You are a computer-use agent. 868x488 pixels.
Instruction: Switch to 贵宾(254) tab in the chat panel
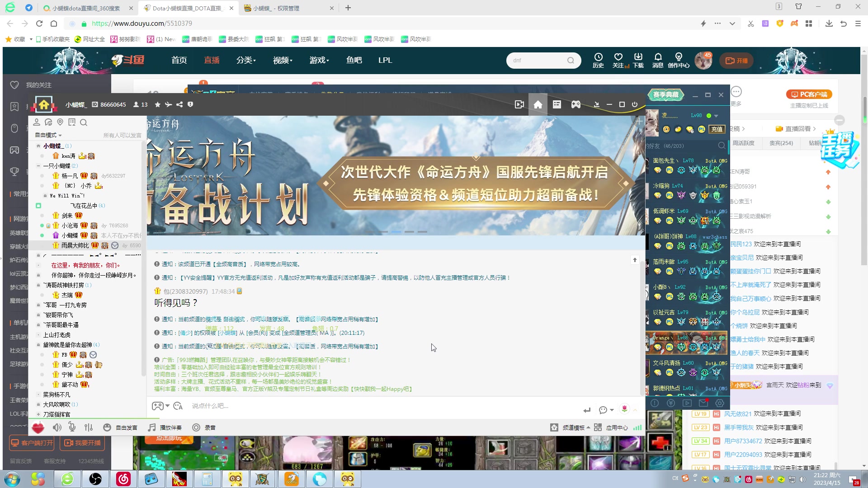(x=781, y=143)
